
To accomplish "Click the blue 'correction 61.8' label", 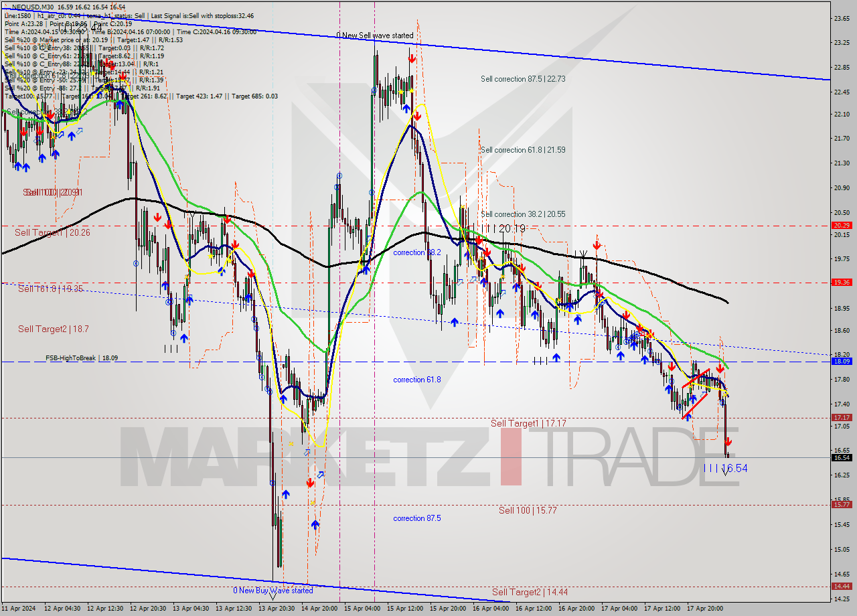I will [x=417, y=380].
